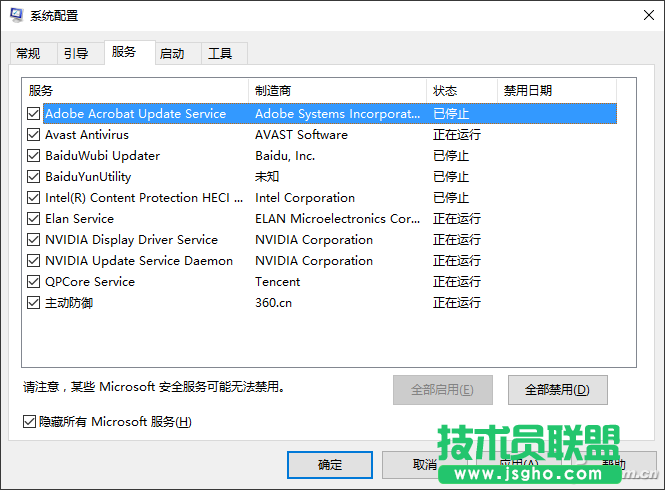
Task: Click the 状态 column header
Action: point(461,91)
